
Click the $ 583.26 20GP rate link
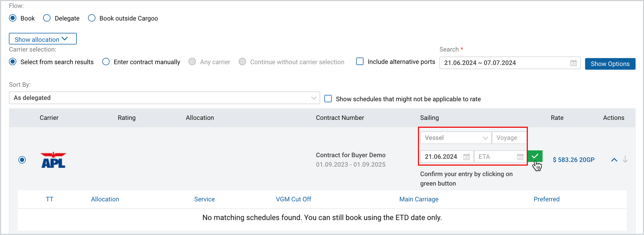click(574, 160)
